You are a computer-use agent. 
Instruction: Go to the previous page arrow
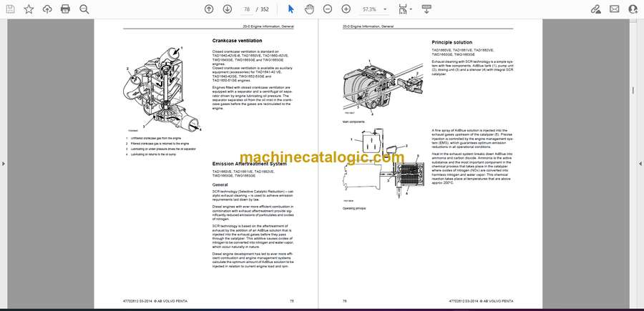click(x=209, y=9)
